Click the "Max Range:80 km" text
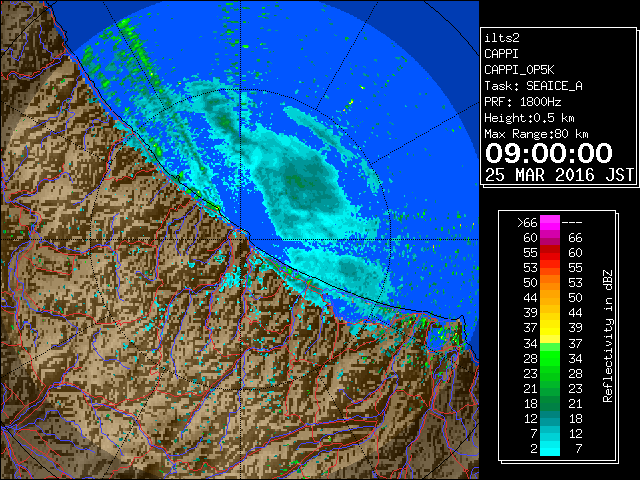Screen dimensions: 640x480 coord(536,134)
